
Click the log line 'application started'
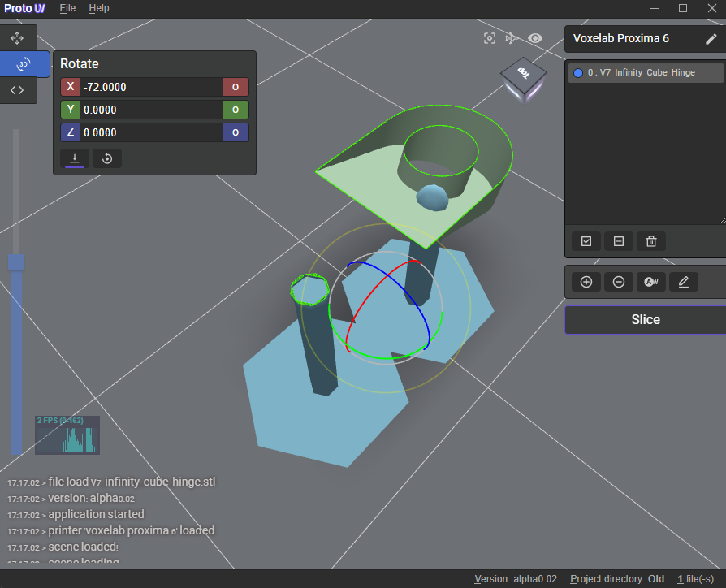97,514
